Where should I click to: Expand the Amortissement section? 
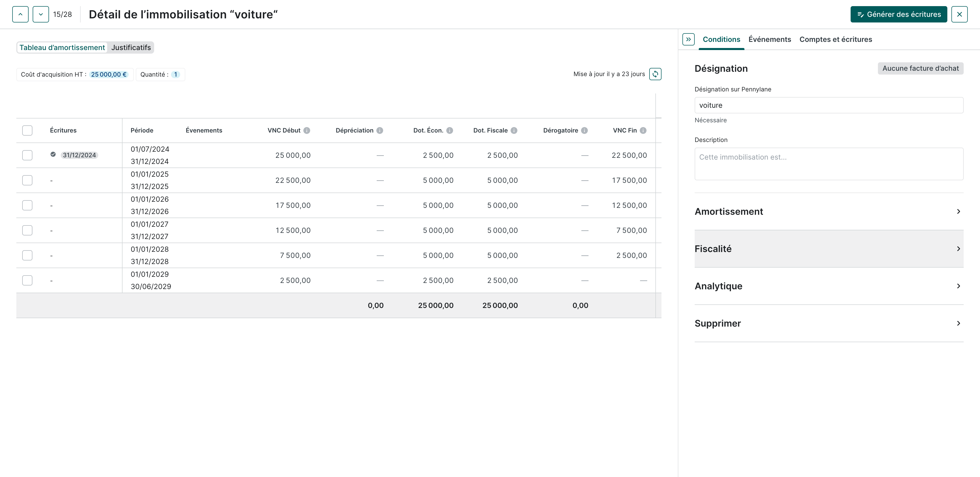point(829,212)
